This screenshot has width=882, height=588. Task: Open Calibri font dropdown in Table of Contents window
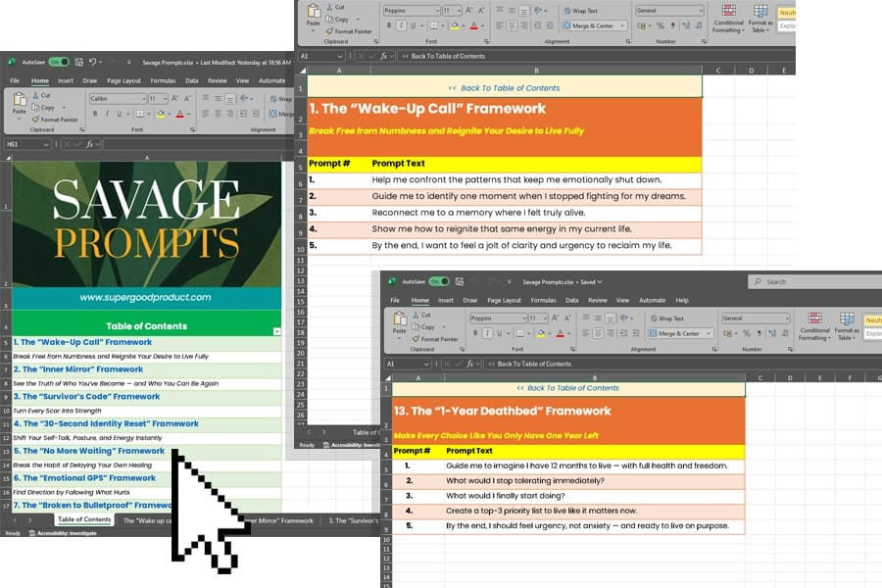tap(143, 98)
